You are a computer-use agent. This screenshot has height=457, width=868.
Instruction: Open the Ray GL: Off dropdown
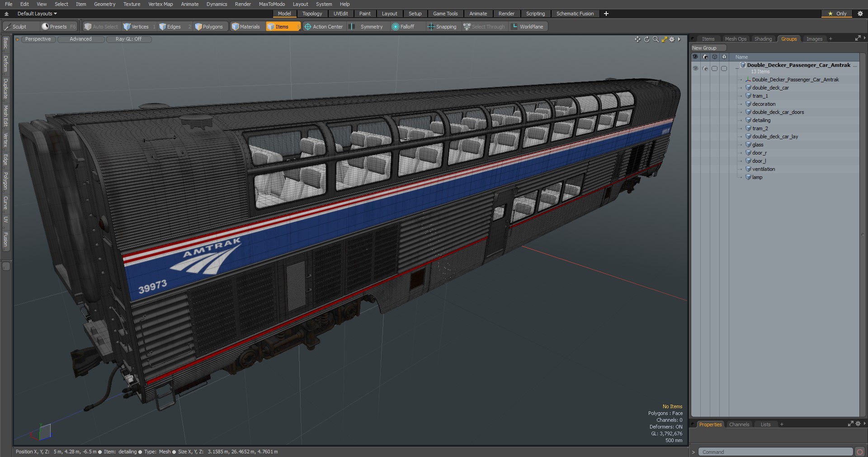pos(128,39)
